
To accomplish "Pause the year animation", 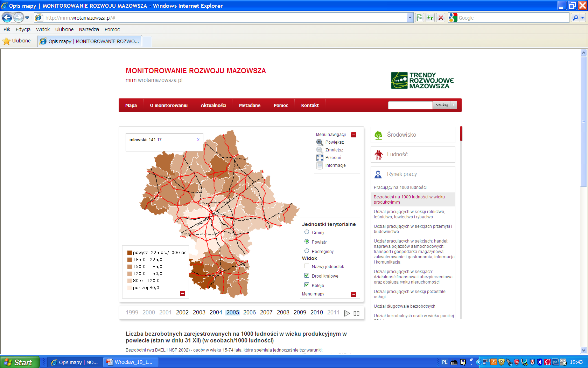I will (x=356, y=313).
